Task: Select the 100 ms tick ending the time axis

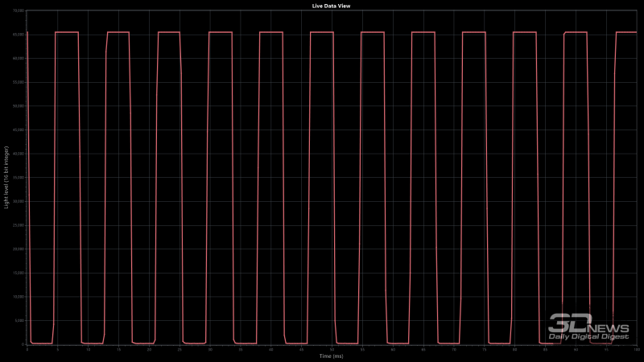Action: click(x=635, y=348)
